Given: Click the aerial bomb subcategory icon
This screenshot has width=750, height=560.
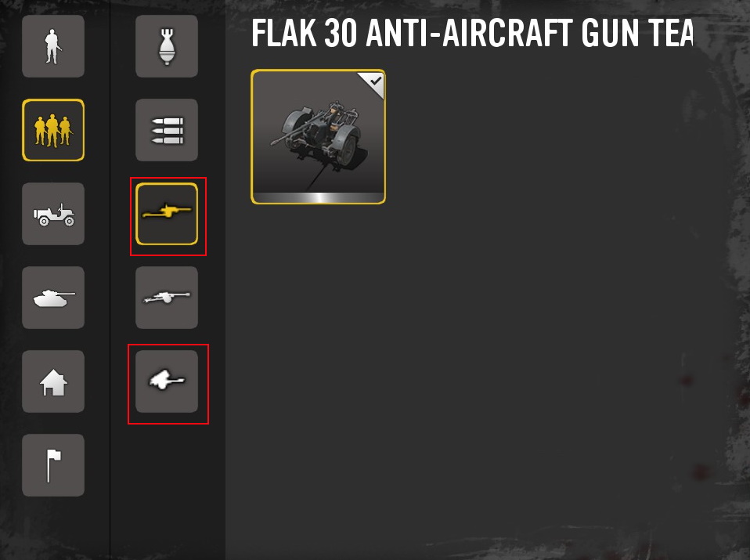Looking at the screenshot, I should click(x=167, y=46).
